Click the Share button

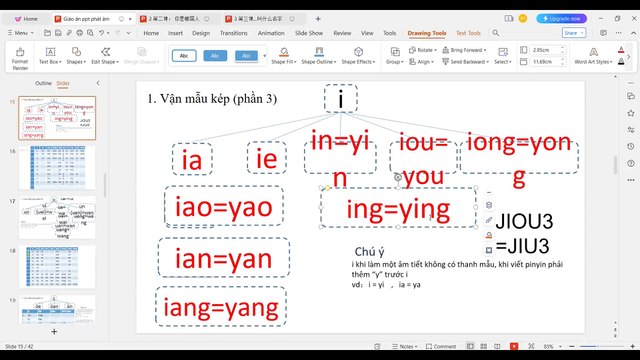point(573,33)
